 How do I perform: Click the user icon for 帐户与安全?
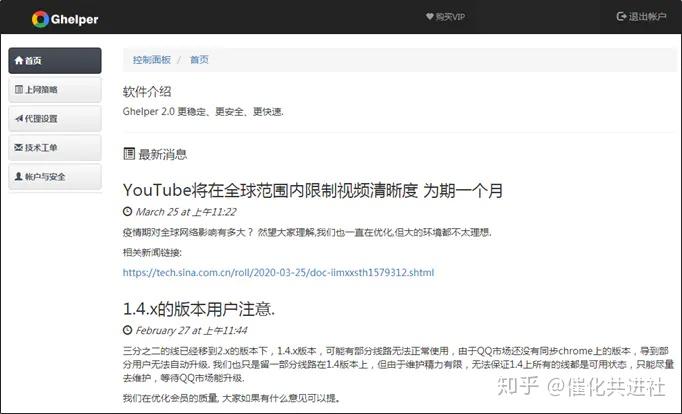(19, 177)
